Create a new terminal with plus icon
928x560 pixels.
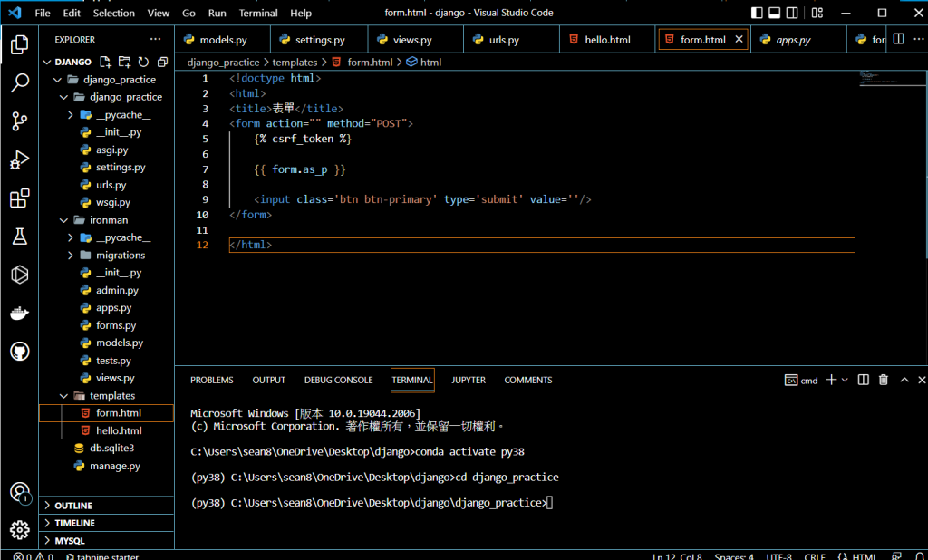click(x=831, y=380)
